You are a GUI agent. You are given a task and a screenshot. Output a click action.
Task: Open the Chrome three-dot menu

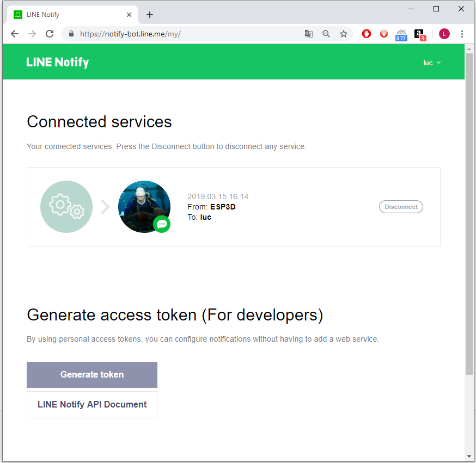[x=462, y=34]
